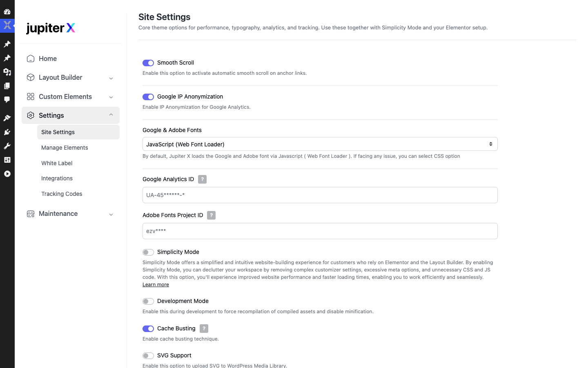This screenshot has width=588, height=368.
Task: Turn off Google IP Anonymization
Action: coord(148,97)
